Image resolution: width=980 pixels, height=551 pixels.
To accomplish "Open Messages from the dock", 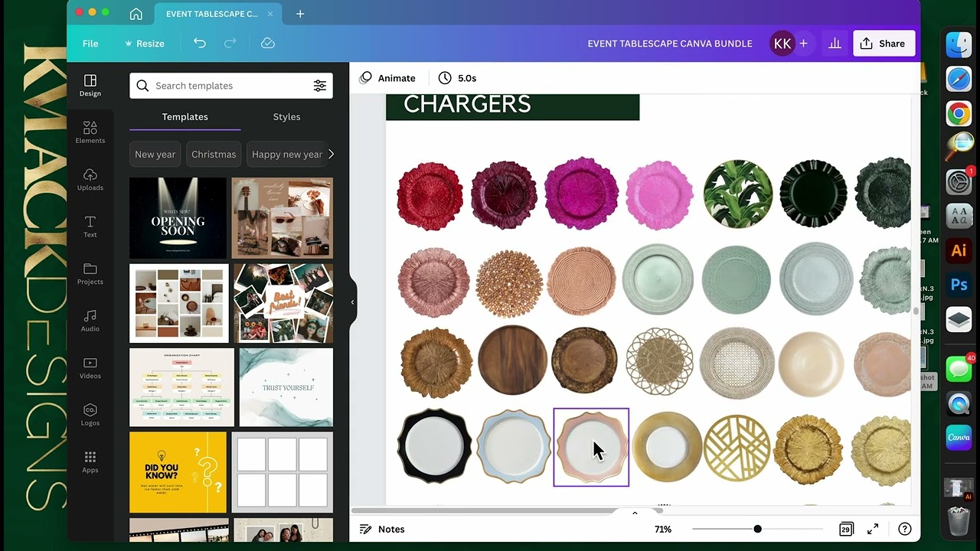I will coord(959,369).
